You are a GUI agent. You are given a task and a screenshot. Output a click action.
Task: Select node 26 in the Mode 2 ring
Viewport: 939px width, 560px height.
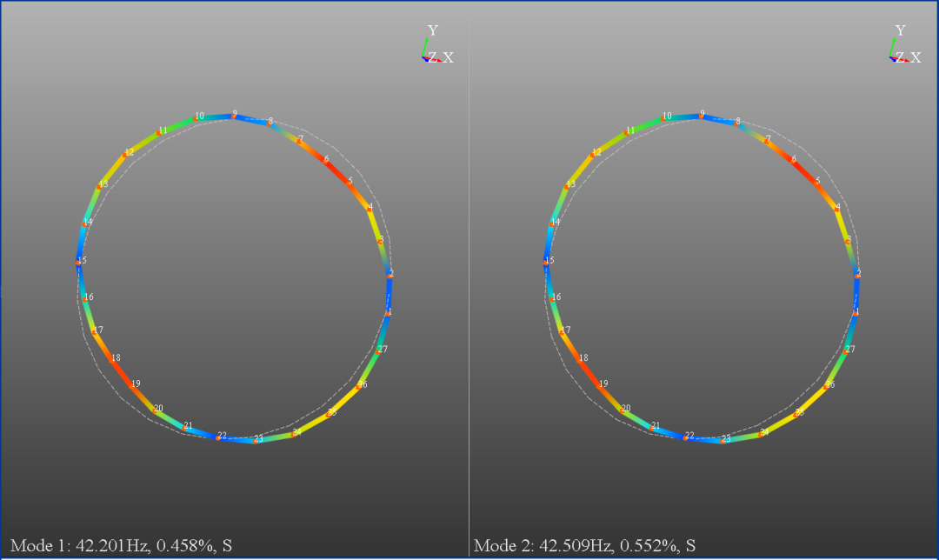pyautogui.click(x=827, y=387)
